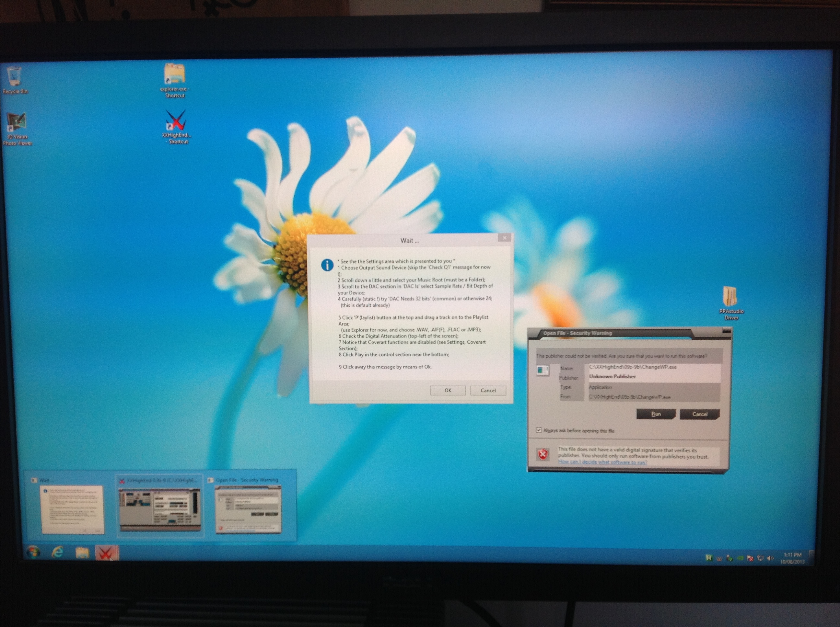840x627 pixels.
Task: Open 'How can I decide what software to run?' link
Action: (x=603, y=462)
